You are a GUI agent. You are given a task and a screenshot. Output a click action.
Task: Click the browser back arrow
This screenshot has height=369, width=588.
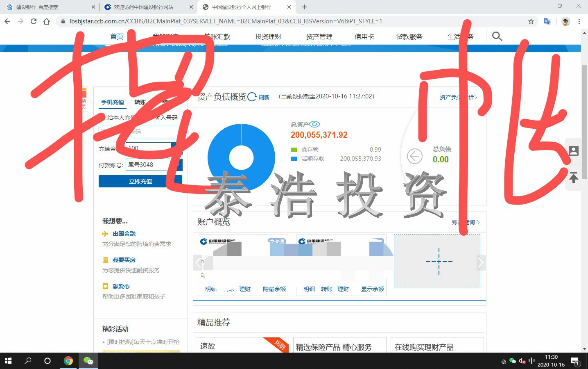pos(7,21)
